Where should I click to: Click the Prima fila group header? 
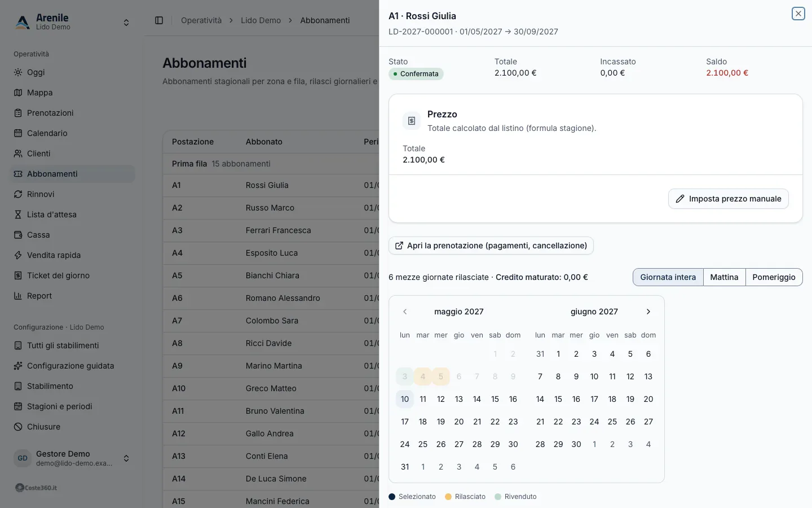pyautogui.click(x=271, y=164)
